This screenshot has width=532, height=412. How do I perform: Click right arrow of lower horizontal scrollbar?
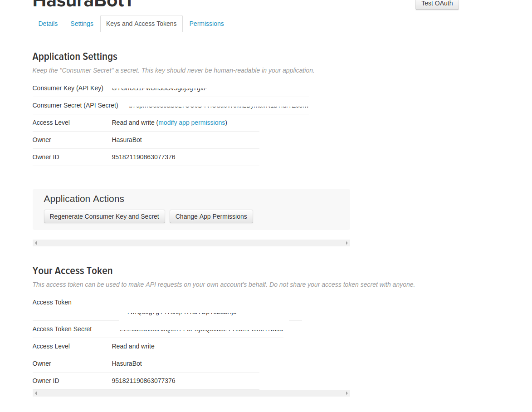[347, 393]
